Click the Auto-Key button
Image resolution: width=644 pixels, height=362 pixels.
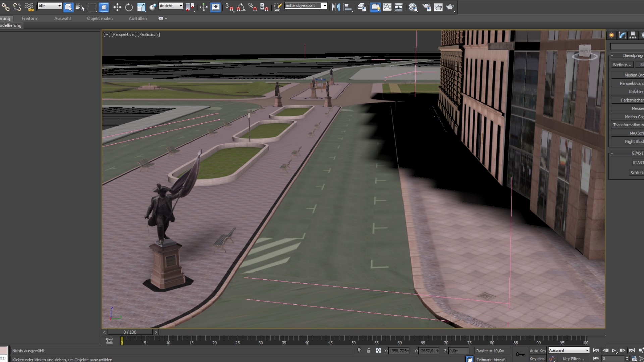pyautogui.click(x=538, y=351)
